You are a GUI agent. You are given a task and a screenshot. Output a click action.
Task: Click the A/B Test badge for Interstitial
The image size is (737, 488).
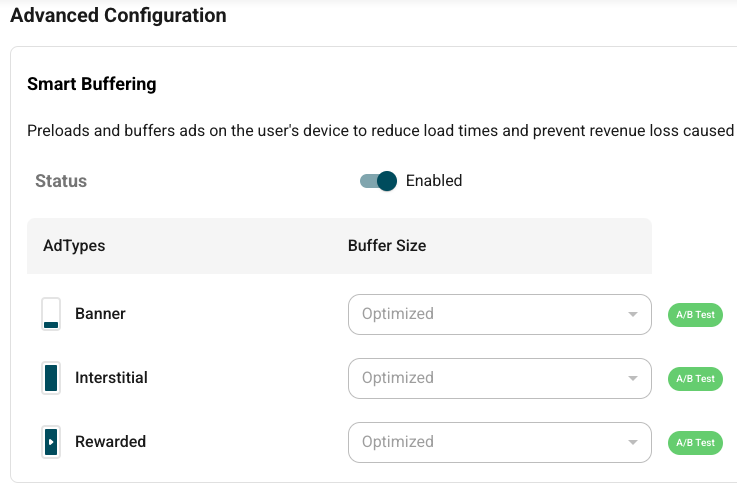[695, 379]
